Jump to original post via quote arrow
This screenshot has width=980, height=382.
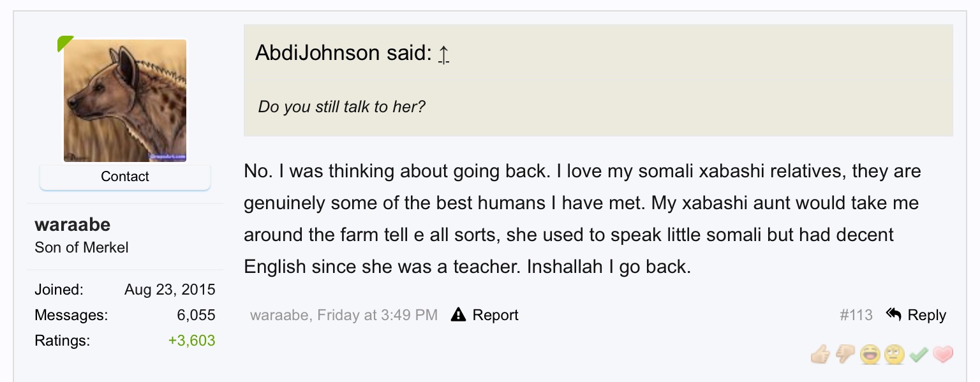[444, 55]
